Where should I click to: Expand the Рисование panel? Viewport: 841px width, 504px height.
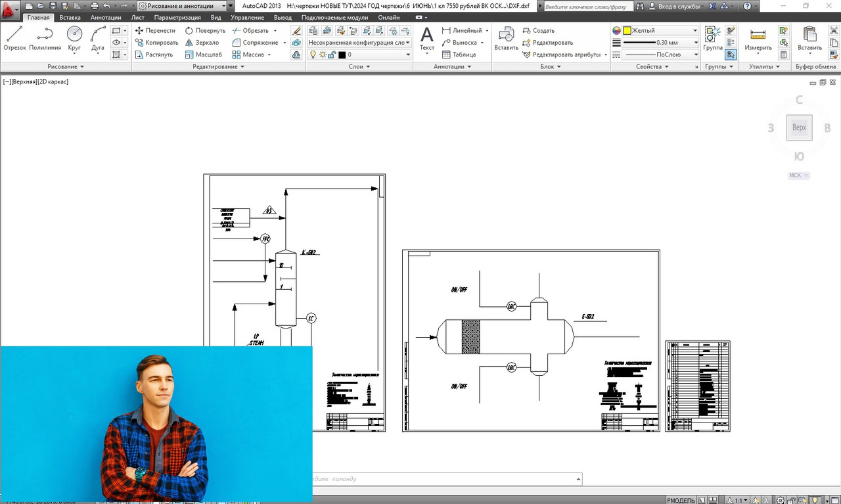coord(66,66)
